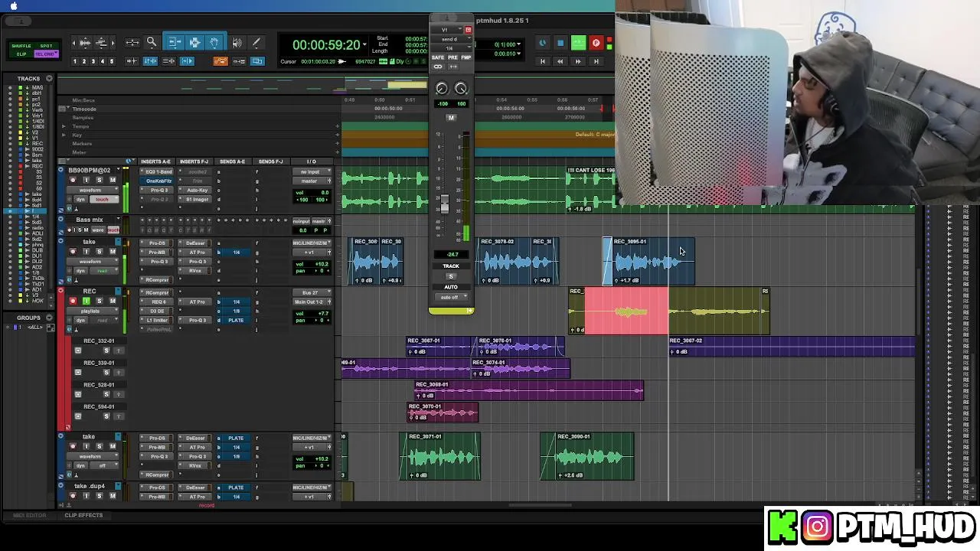
Task: Click the Fast Forward transport button
Action: tap(578, 61)
